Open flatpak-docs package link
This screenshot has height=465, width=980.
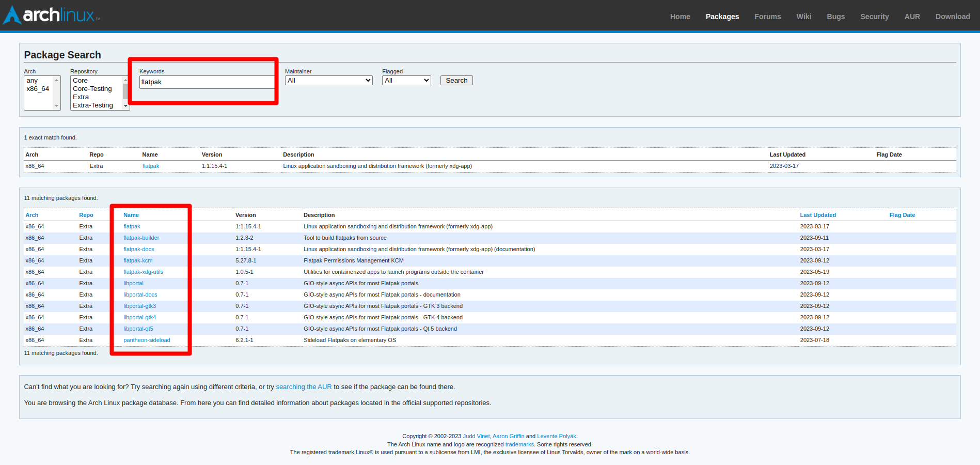coord(138,250)
